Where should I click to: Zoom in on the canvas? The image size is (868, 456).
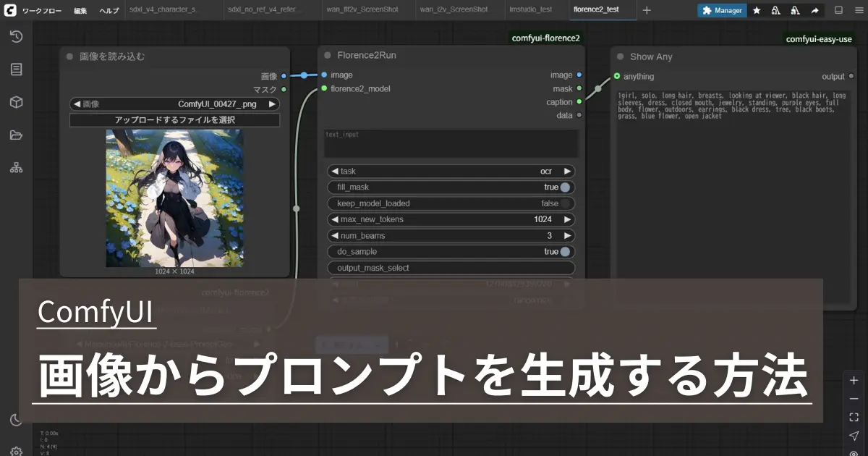854,380
